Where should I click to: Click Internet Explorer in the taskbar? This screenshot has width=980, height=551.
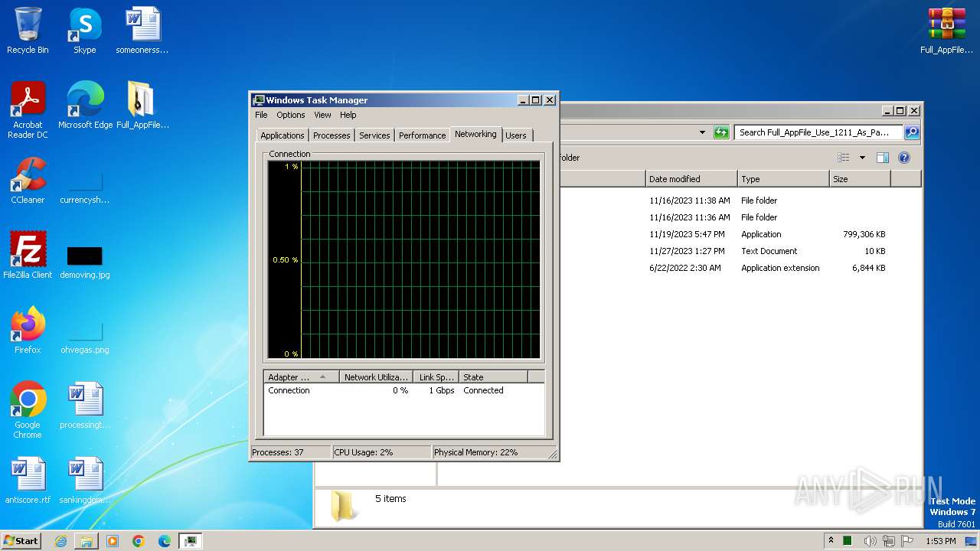[60, 541]
